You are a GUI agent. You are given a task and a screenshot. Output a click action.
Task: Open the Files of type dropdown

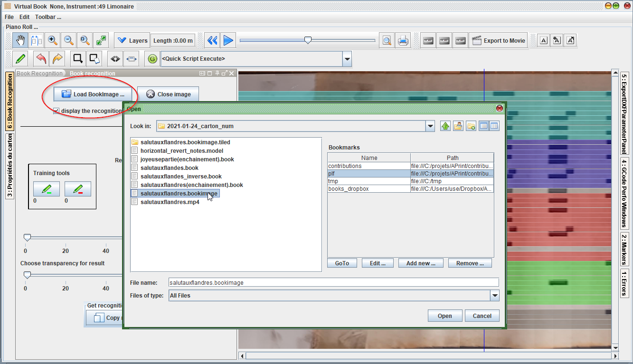495,296
